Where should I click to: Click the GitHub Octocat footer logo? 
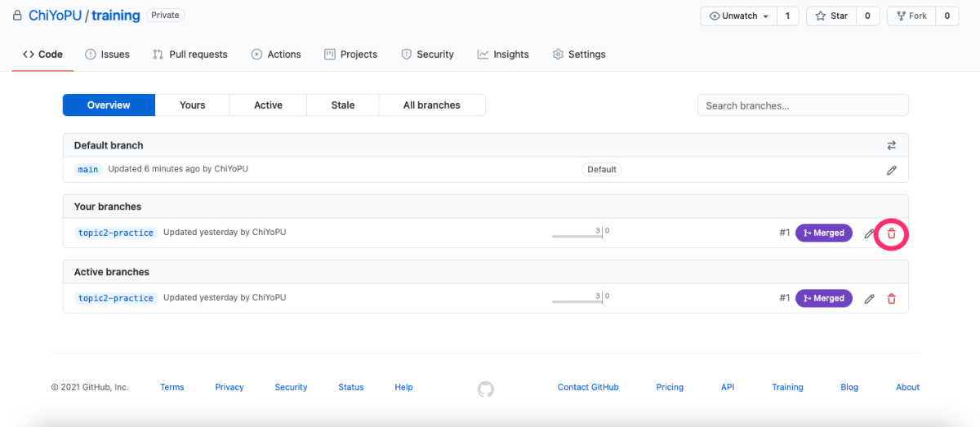[x=486, y=389]
